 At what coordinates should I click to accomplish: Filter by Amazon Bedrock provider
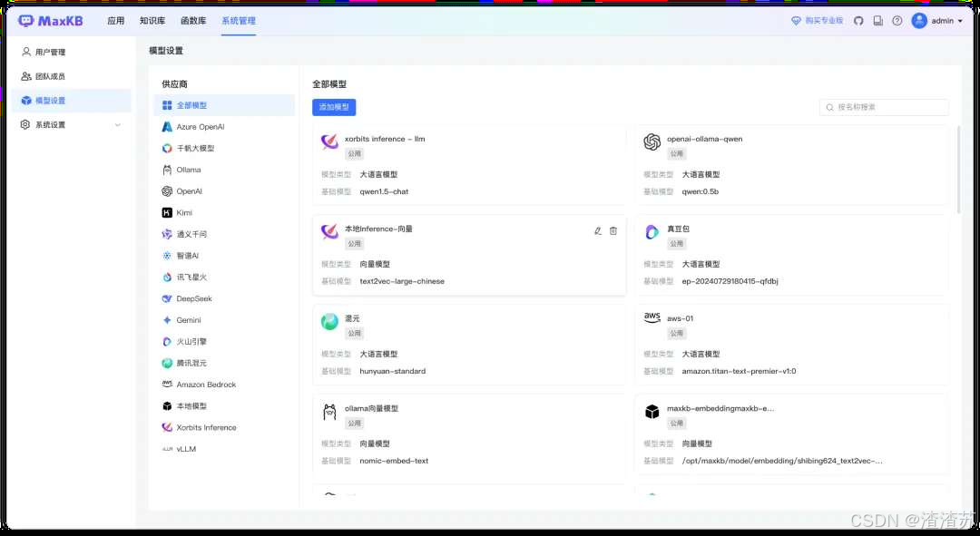coord(224,385)
